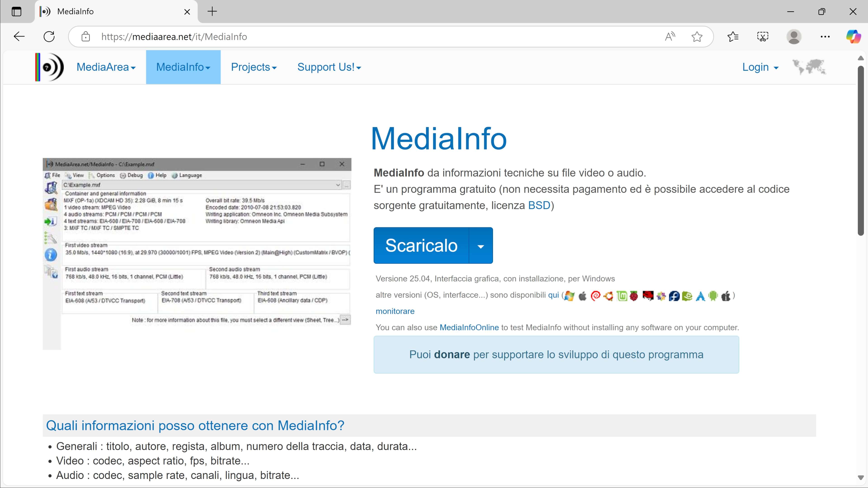868x488 pixels.
Task: Click the MediaArea logo in navbar
Action: 50,67
